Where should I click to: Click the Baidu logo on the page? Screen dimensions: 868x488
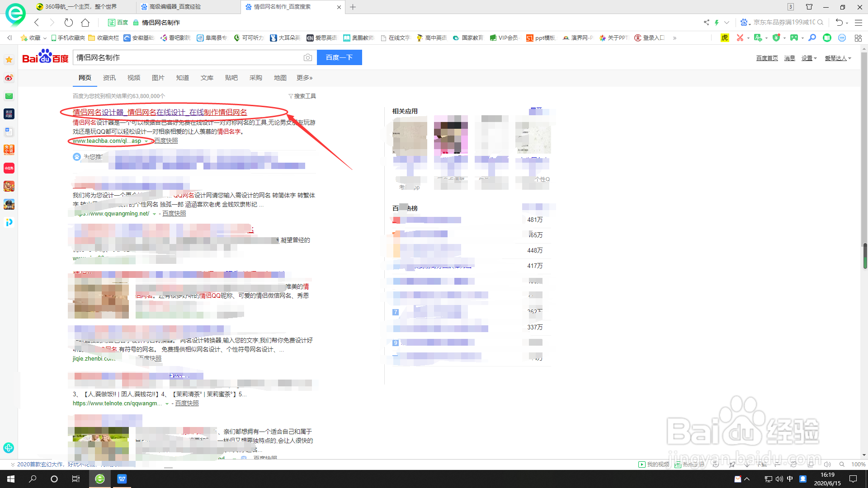(x=45, y=56)
